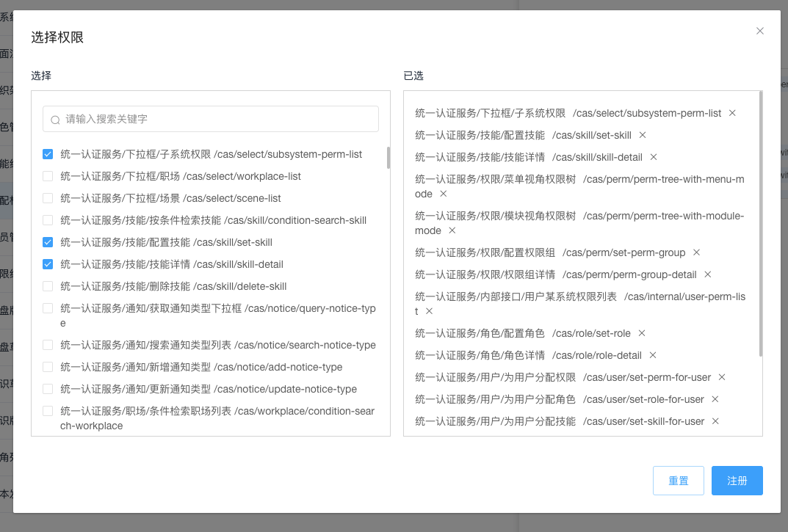The width and height of the screenshot is (788, 532).
Task: Focus the 请输入搜索关键字 search field
Action: (x=211, y=119)
